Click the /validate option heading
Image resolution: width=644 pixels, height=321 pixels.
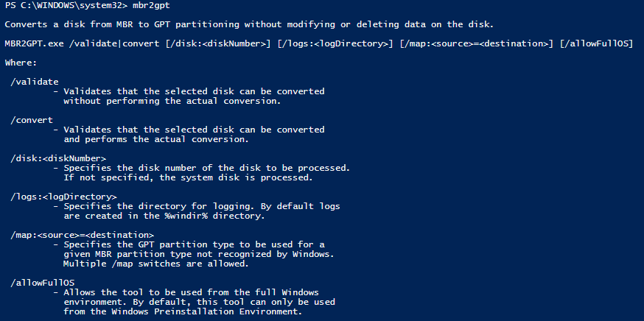coord(35,82)
